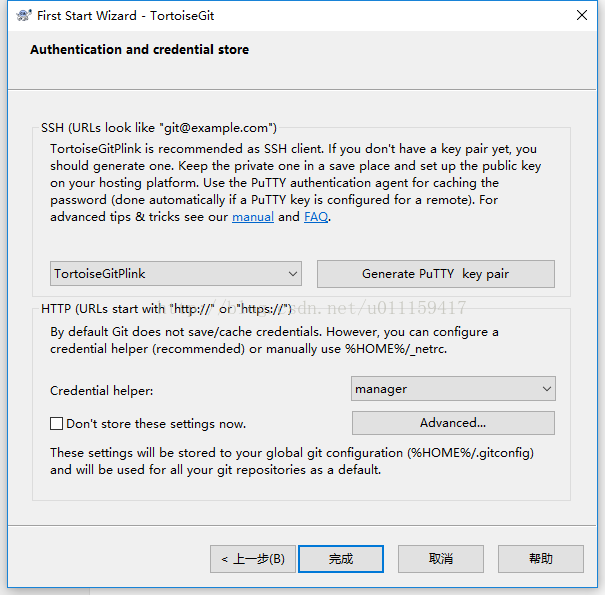Finish the wizard with 完成
605x595 pixels.
[341, 558]
